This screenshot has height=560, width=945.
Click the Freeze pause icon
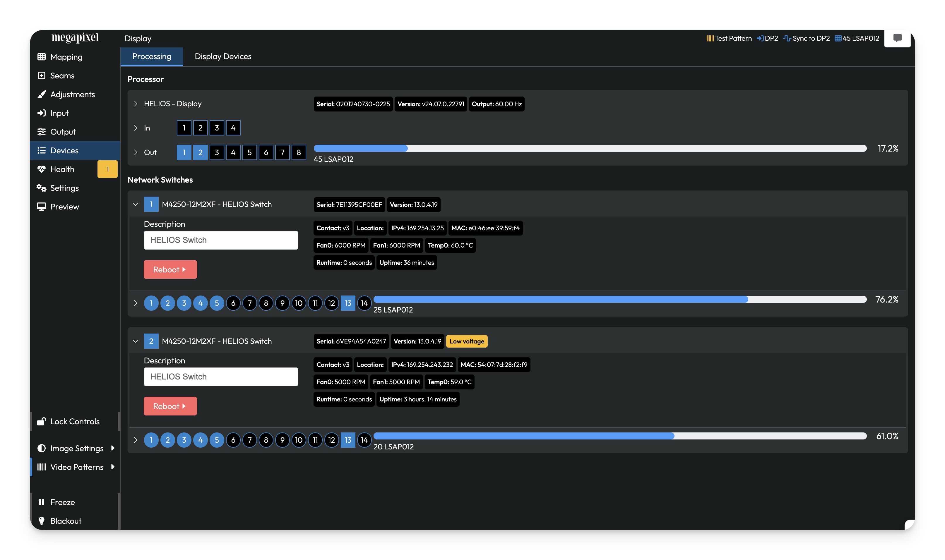42,502
